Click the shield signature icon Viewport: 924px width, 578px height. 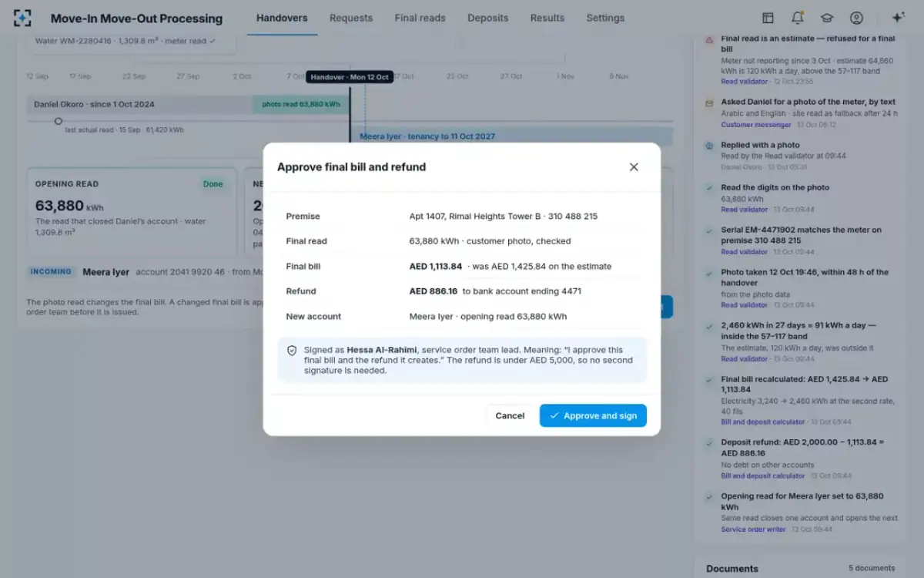(292, 350)
